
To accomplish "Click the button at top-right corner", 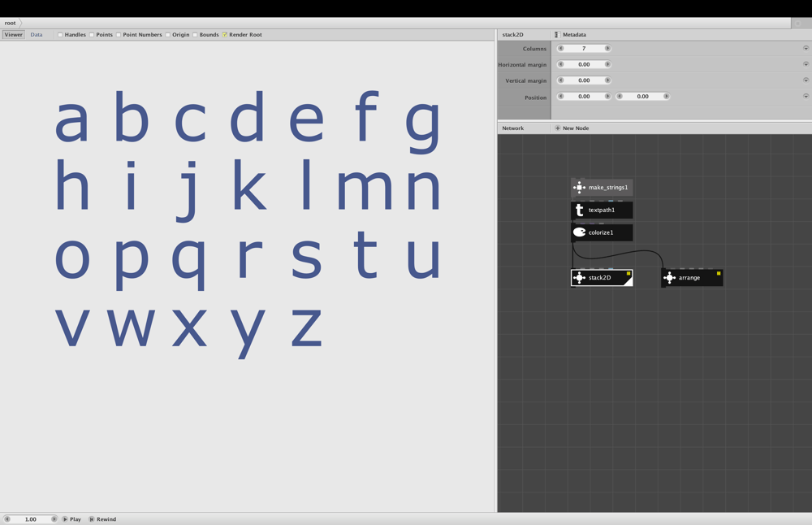I will 798,24.
